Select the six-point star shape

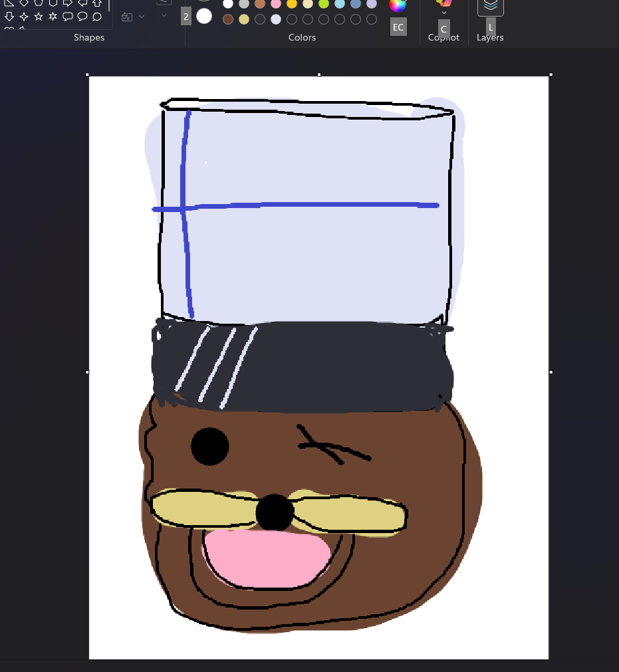click(53, 17)
